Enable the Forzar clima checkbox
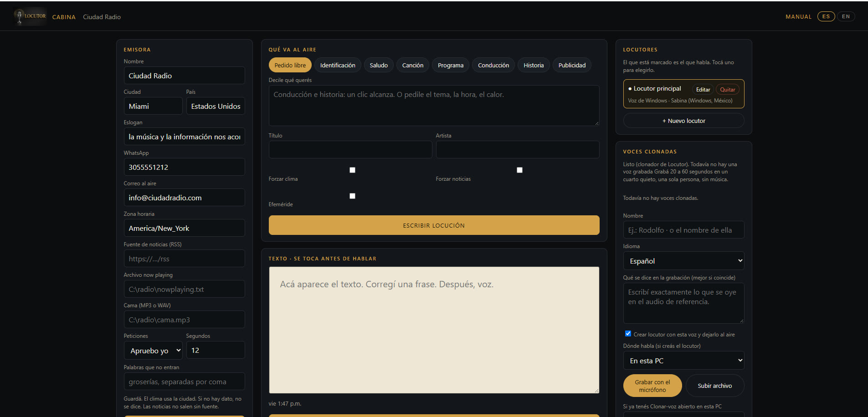The image size is (868, 417). coord(352,170)
